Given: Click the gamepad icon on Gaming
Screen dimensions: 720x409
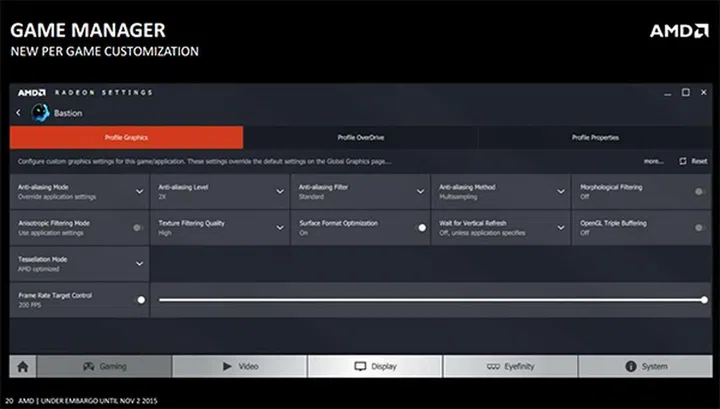Looking at the screenshot, I should point(89,366).
